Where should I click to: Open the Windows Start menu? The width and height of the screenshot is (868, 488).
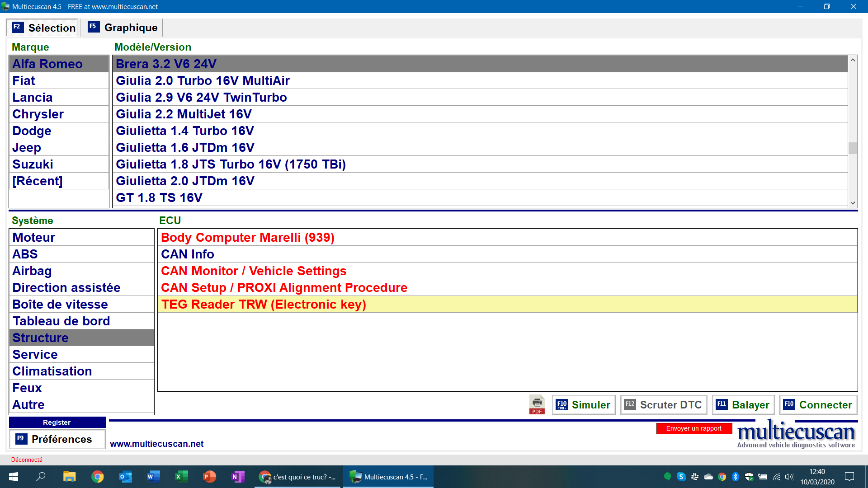tap(14, 477)
